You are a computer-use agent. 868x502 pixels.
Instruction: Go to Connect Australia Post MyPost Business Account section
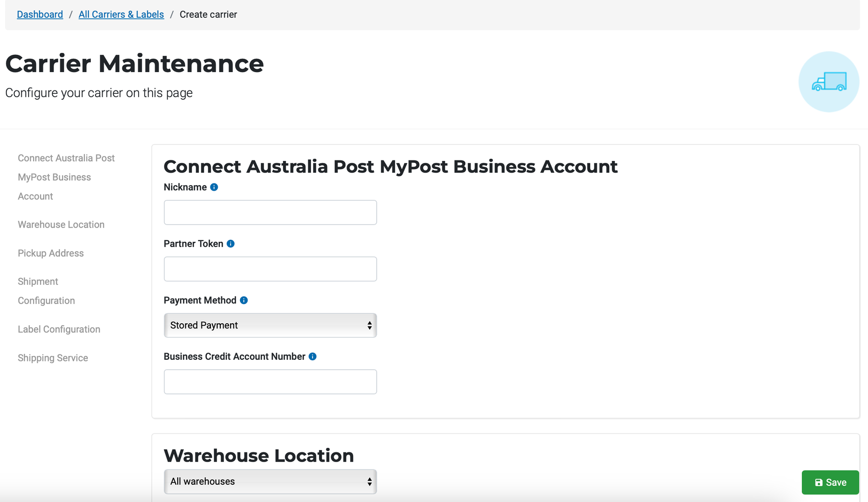66,177
